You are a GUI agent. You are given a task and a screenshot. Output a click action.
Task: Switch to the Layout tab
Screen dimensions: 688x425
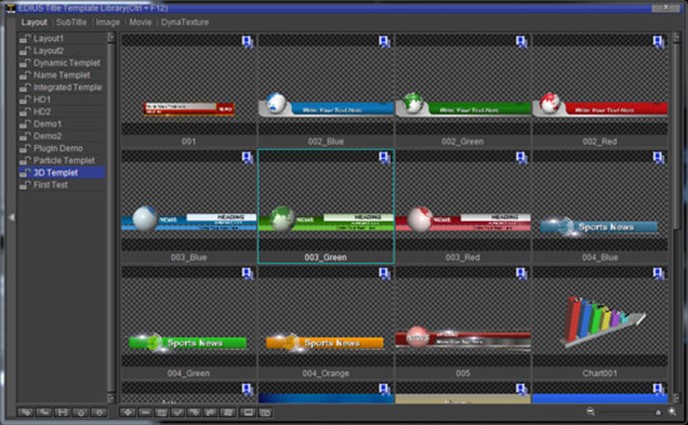[34, 22]
